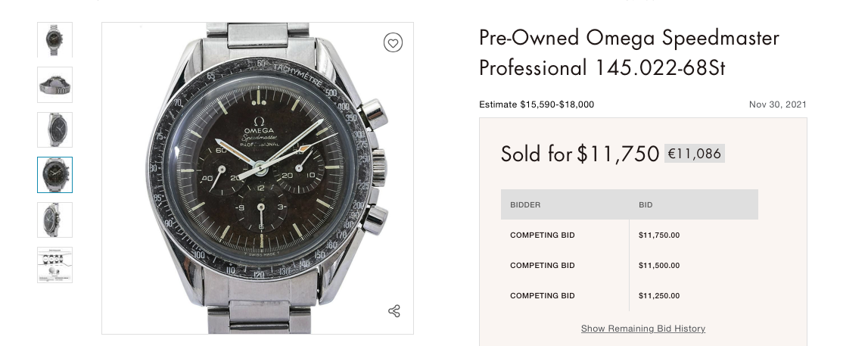868x346 pixels.
Task: Show Remaining Bid History
Action: tap(642, 329)
